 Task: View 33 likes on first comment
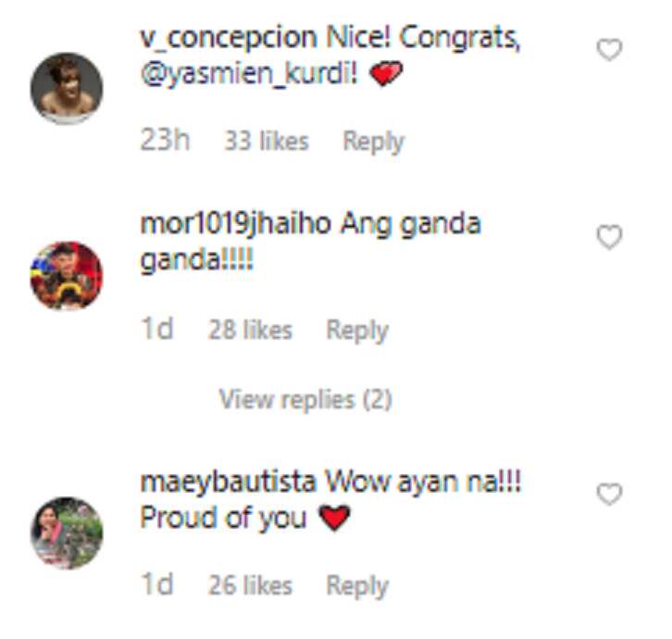pyautogui.click(x=267, y=141)
